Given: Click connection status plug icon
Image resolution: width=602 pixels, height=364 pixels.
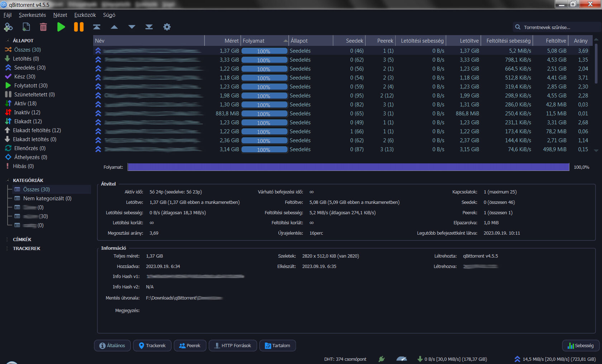Looking at the screenshot, I should click(x=382, y=359).
